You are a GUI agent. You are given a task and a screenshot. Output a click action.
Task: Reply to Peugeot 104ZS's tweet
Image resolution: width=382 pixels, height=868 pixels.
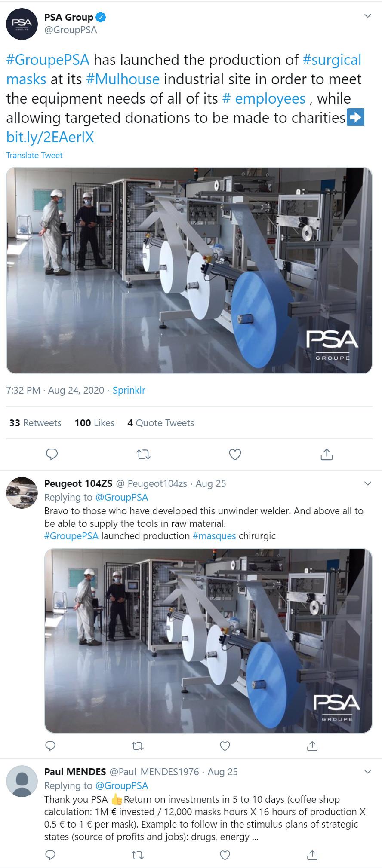[50, 746]
